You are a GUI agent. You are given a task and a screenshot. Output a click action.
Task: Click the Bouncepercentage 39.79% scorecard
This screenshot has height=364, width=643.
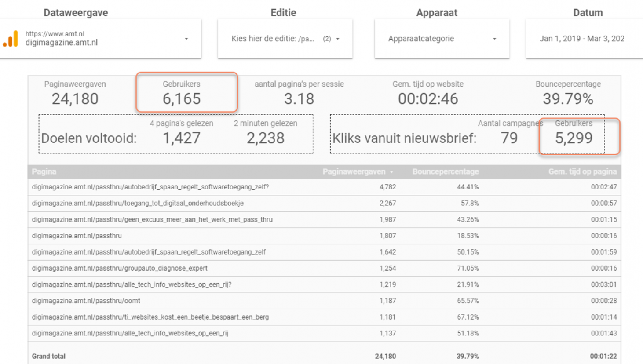coord(568,93)
